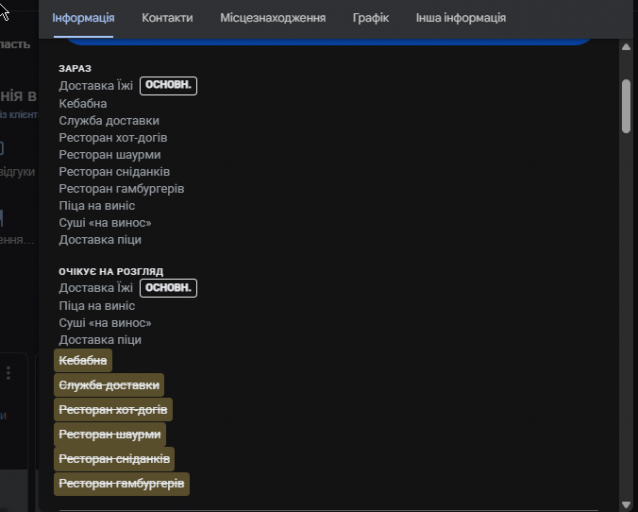This screenshot has width=638, height=512.
Task: Select the Графік tab
Action: point(371,18)
